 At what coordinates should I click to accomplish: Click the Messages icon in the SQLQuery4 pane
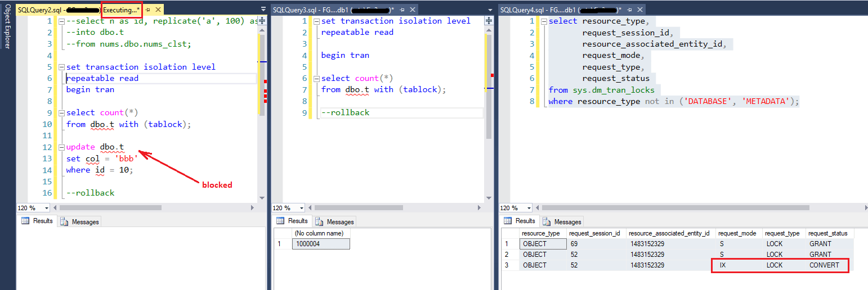pos(547,221)
